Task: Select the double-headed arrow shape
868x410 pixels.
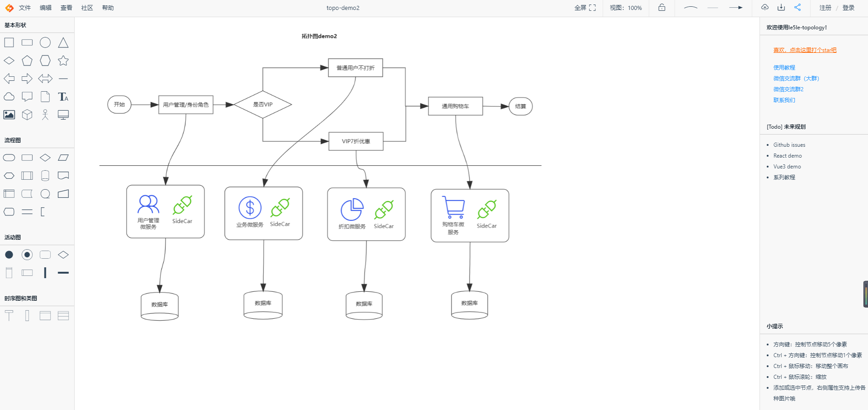Action: (x=45, y=79)
